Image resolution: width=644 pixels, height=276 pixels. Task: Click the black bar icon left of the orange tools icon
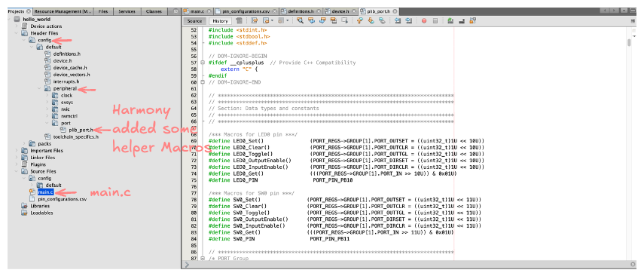point(461,21)
